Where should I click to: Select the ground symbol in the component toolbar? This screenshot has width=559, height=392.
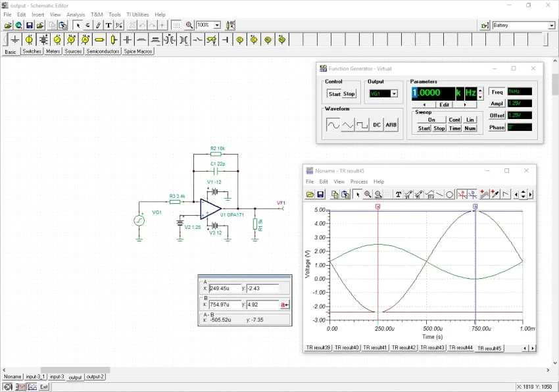click(x=14, y=39)
